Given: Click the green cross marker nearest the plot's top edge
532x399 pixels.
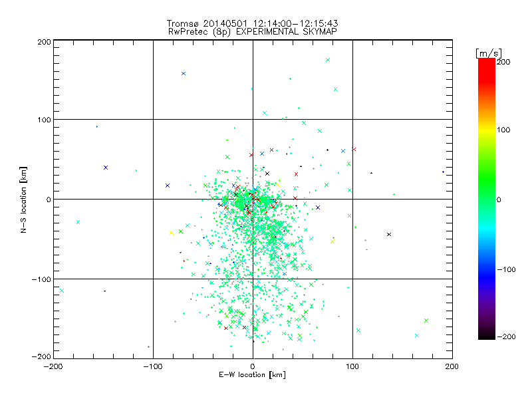Looking at the screenshot, I should click(x=328, y=60).
